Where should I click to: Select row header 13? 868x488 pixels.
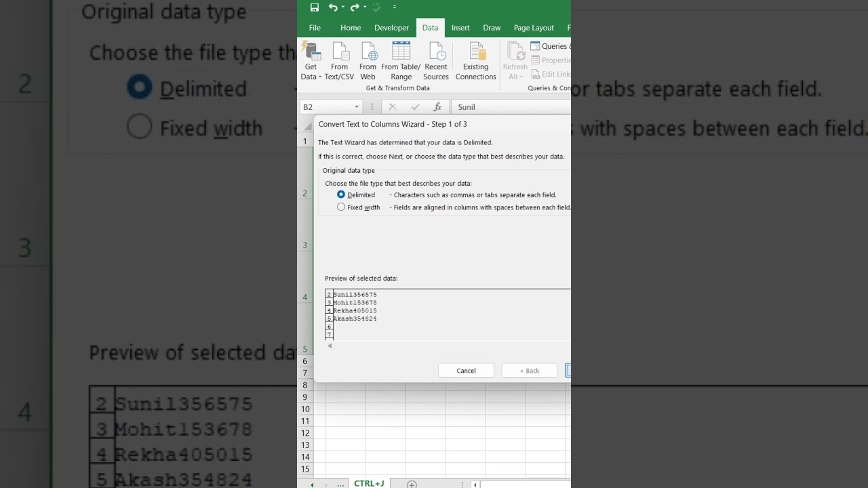point(305,445)
